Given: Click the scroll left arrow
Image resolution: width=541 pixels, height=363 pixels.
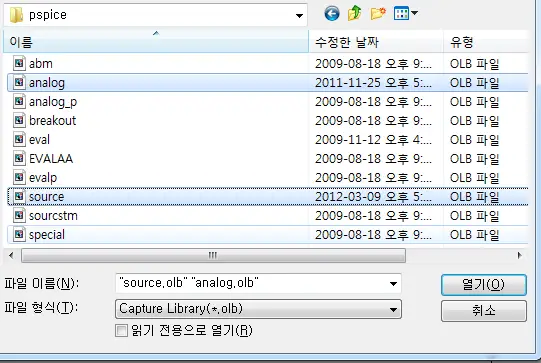Looking at the screenshot, I should point(11,256).
